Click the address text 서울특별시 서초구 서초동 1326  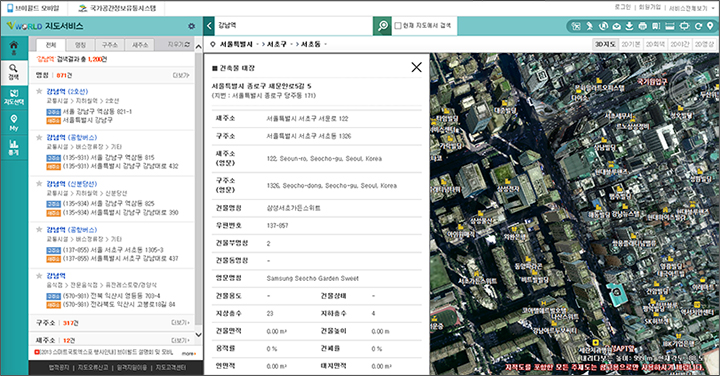(x=309, y=136)
